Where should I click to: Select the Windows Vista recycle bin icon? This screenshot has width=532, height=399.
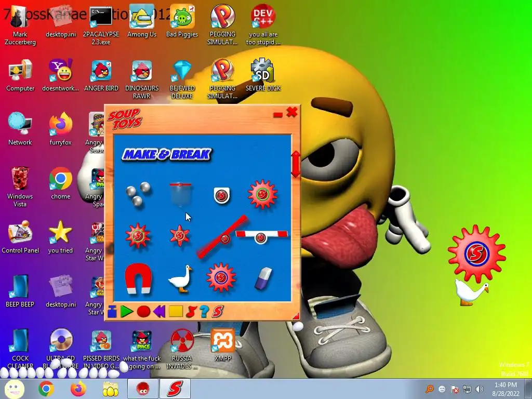(20, 187)
